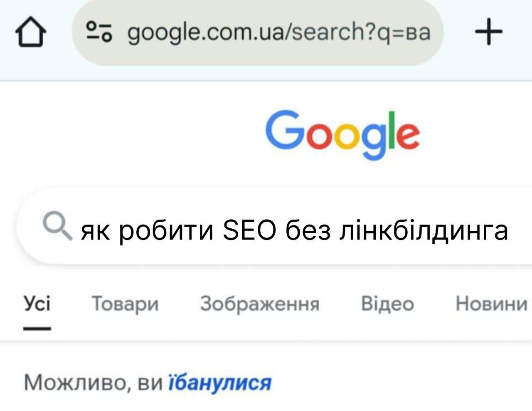Select the Усі results tab
This screenshot has height=411, width=532.
click(x=37, y=303)
